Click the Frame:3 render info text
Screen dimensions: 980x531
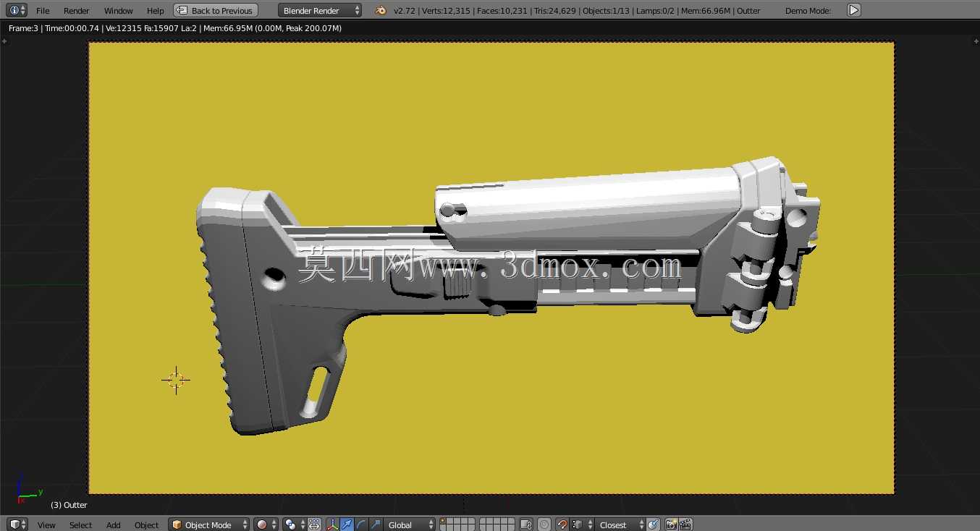point(22,28)
